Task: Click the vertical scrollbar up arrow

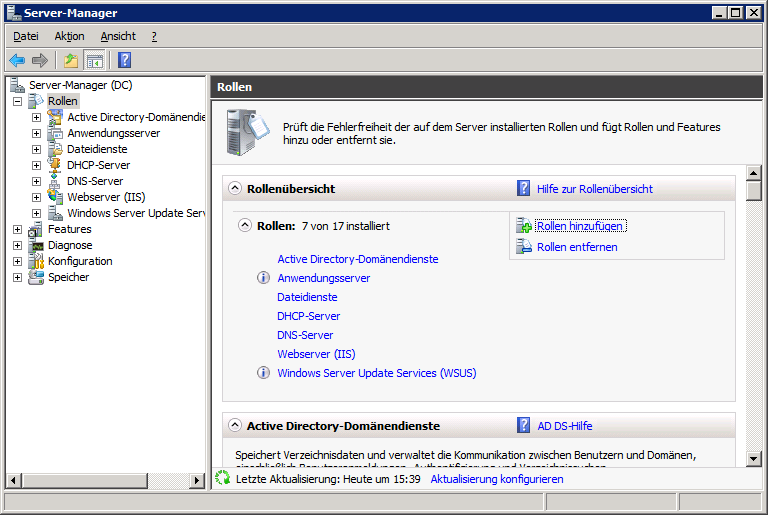Action: [x=753, y=173]
